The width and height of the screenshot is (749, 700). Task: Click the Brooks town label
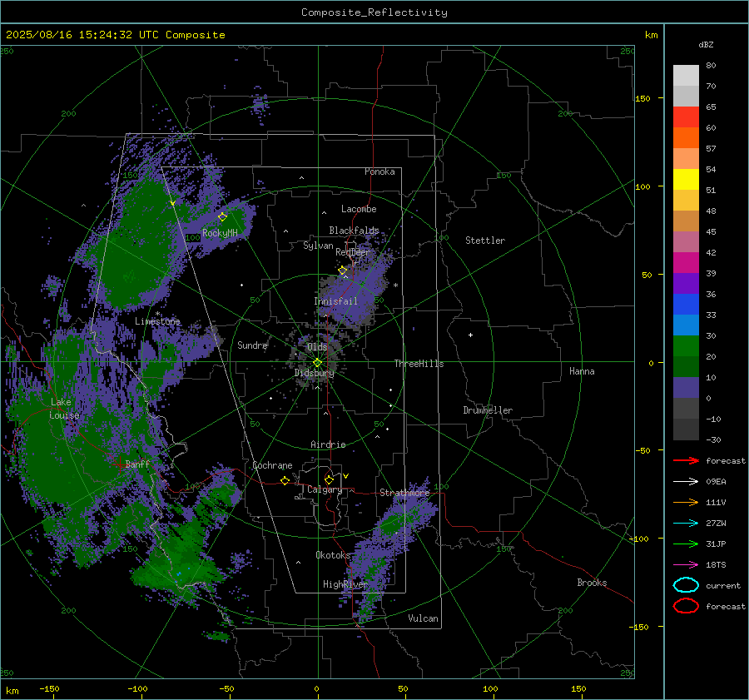(592, 583)
